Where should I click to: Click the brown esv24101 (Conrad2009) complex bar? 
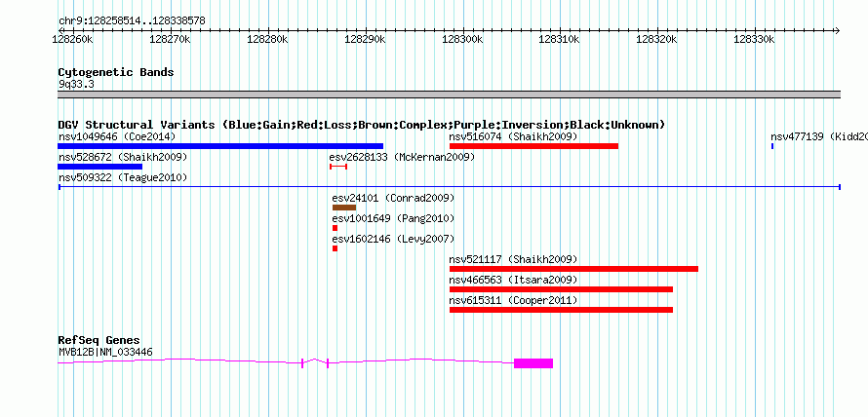(343, 208)
